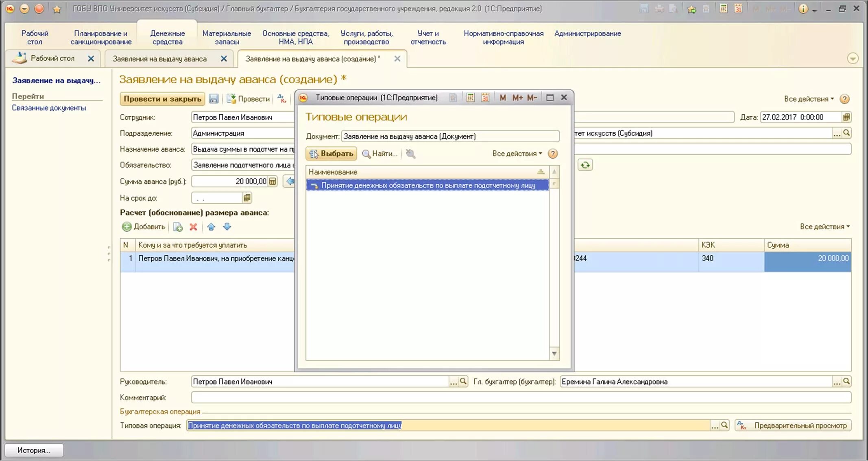Open the calculator in the Типовые операции dialog
868x461 pixels.
tap(471, 98)
